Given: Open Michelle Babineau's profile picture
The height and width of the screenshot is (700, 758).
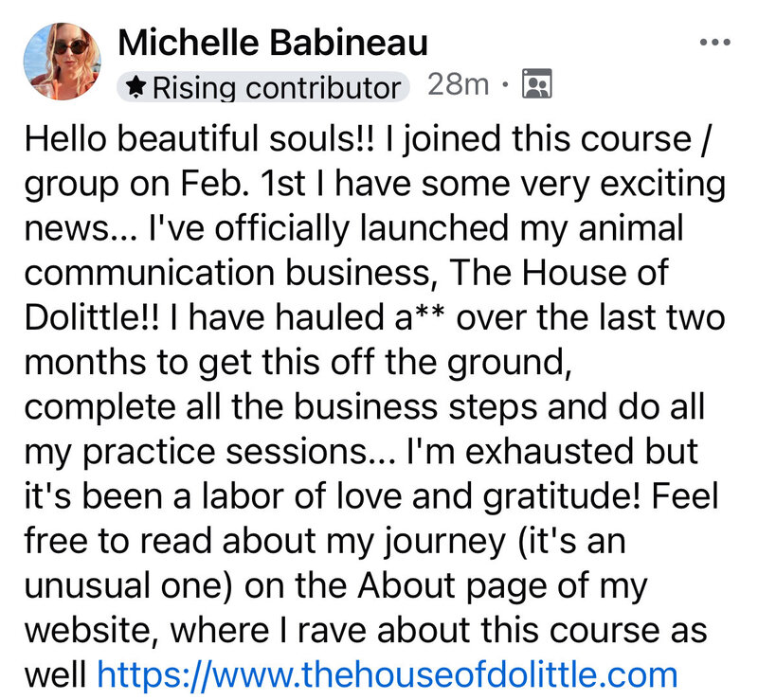Looking at the screenshot, I should click(61, 60).
